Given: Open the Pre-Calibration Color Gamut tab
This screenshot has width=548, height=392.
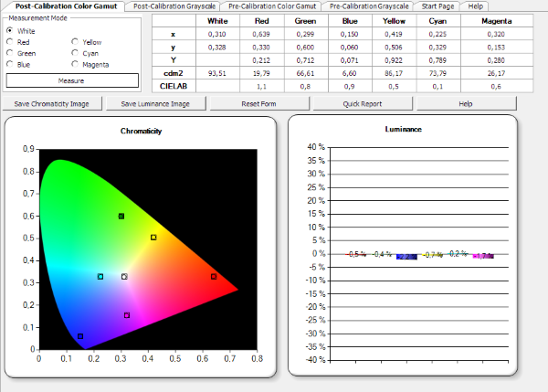Looking at the screenshot, I should point(272,6).
